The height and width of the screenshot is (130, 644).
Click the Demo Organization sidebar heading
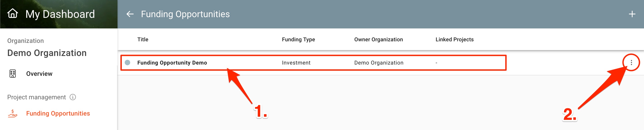pos(47,53)
